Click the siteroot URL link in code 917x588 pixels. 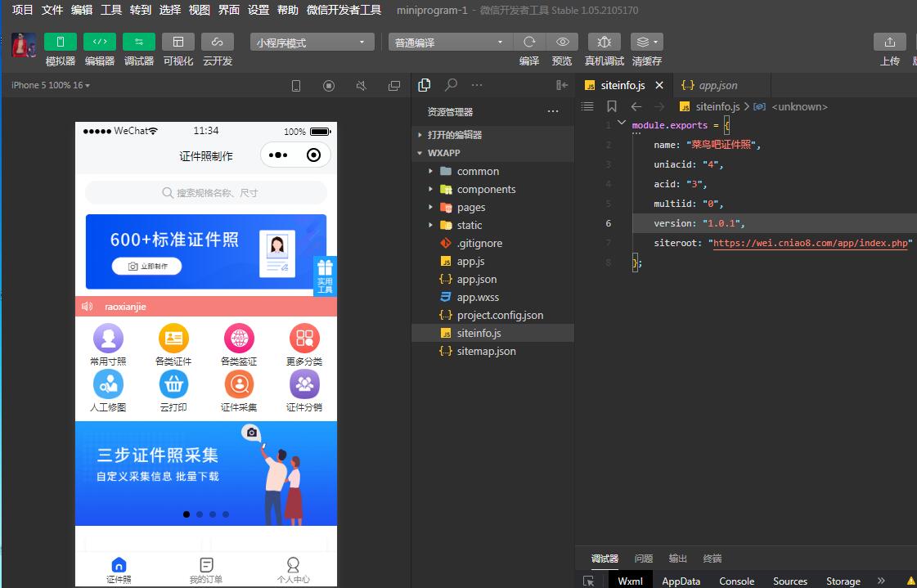coord(811,243)
